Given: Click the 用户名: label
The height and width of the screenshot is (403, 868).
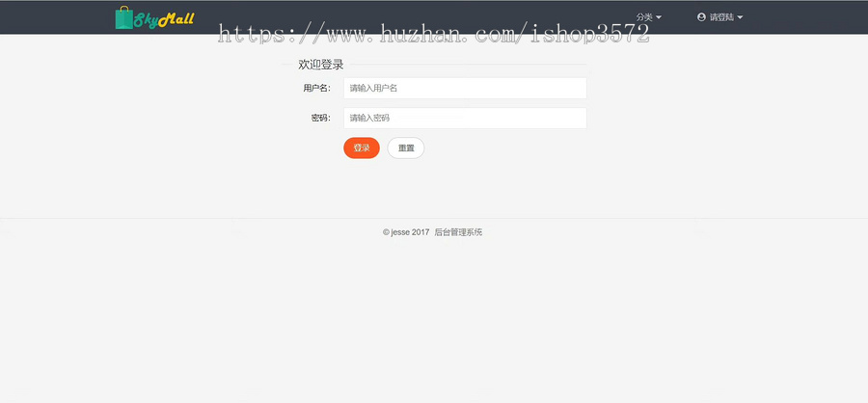Looking at the screenshot, I should point(316,88).
